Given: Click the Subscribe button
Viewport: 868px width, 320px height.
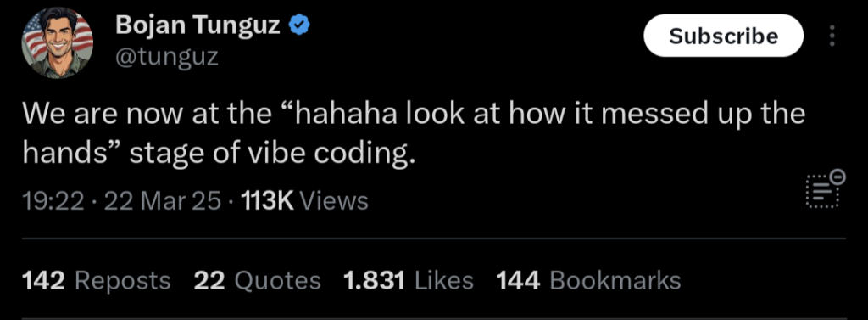Looking at the screenshot, I should (x=724, y=36).
